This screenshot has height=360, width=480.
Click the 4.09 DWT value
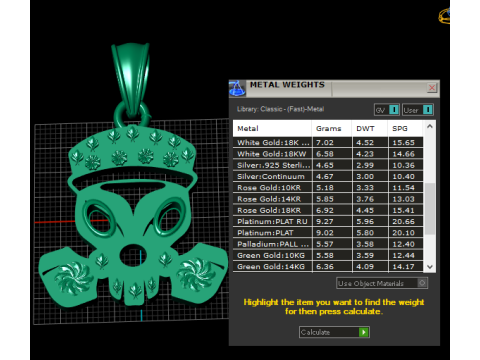(x=365, y=267)
